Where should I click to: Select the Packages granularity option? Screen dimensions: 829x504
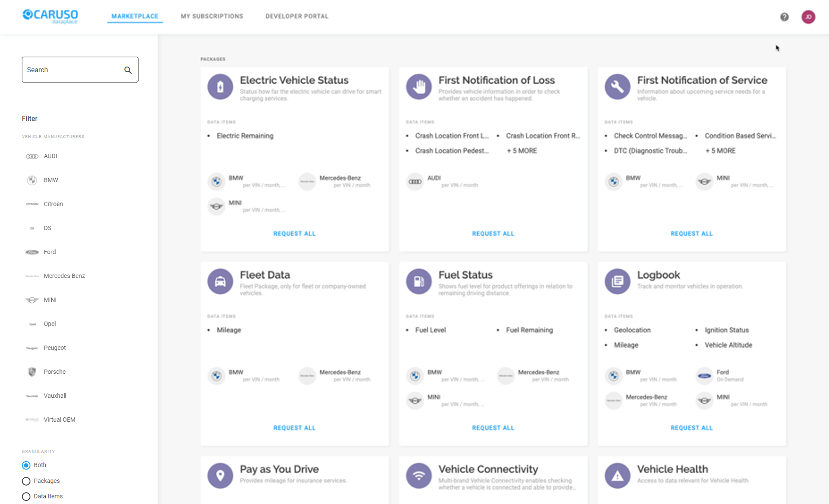pyautogui.click(x=26, y=481)
